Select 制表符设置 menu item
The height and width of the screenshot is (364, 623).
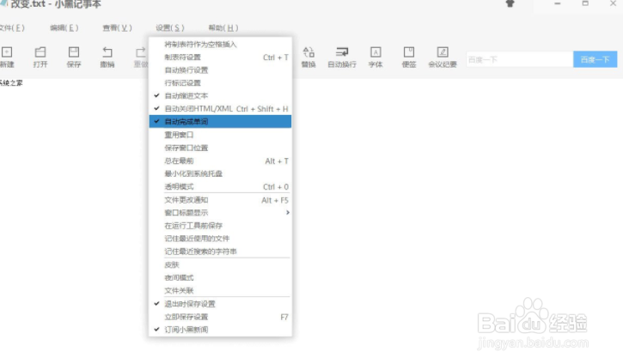(220, 58)
